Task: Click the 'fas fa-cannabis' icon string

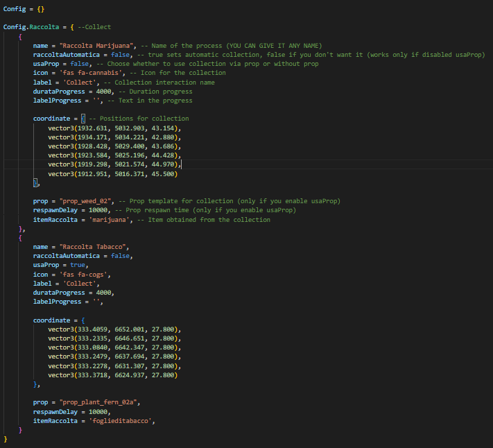Action: point(91,73)
